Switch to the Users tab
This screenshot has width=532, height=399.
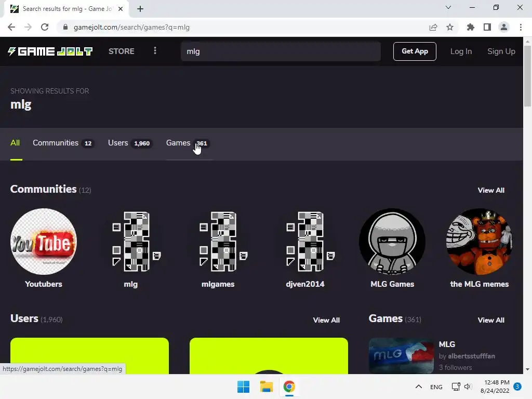click(130, 143)
